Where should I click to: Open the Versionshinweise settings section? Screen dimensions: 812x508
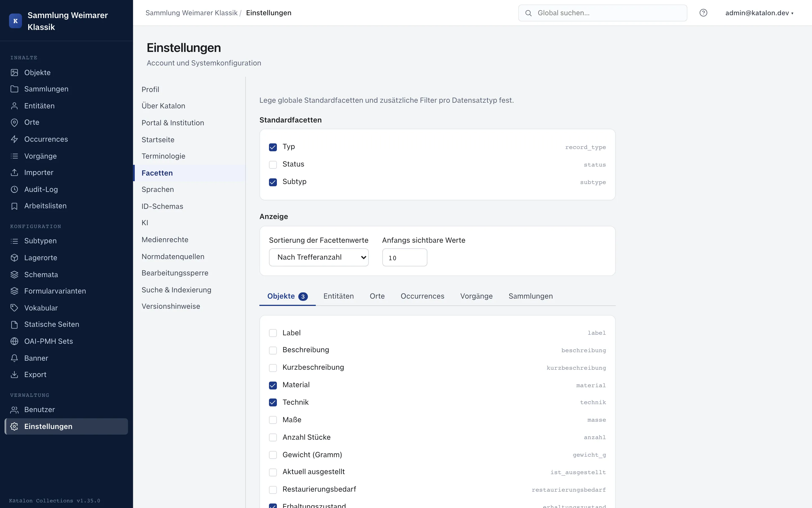tap(189, 306)
